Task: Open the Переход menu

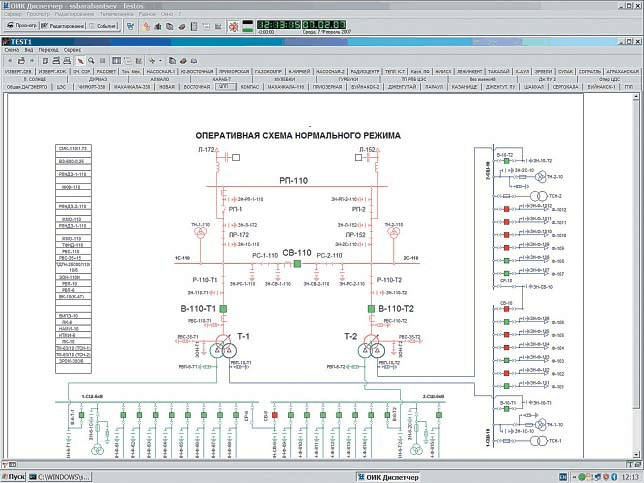Action: point(50,49)
